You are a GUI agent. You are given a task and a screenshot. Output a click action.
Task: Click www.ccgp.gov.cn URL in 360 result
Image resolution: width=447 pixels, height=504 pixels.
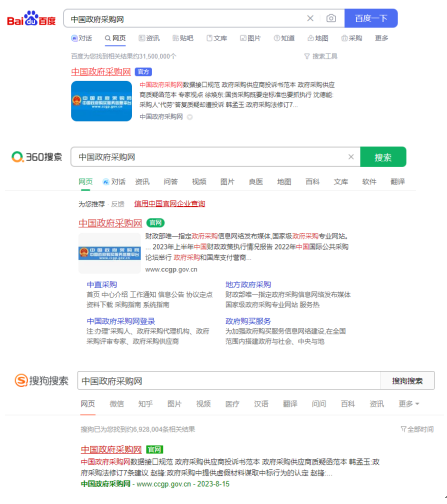(171, 269)
